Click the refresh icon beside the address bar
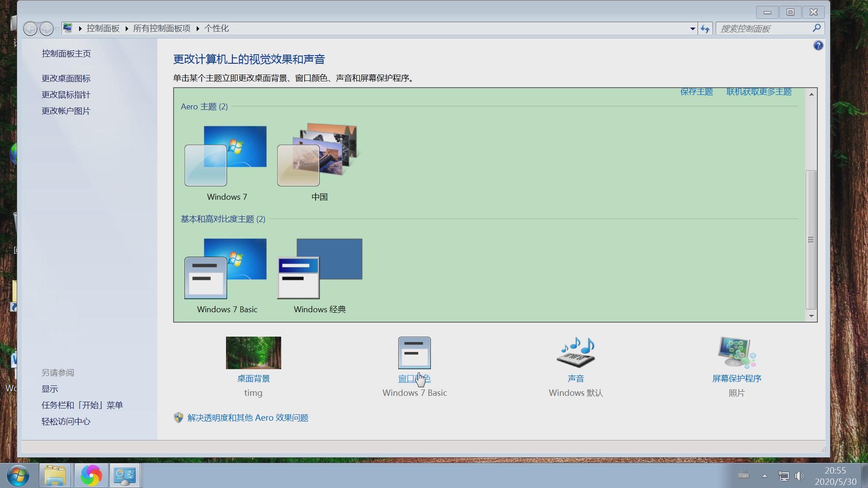The width and height of the screenshot is (868, 488). click(x=705, y=28)
